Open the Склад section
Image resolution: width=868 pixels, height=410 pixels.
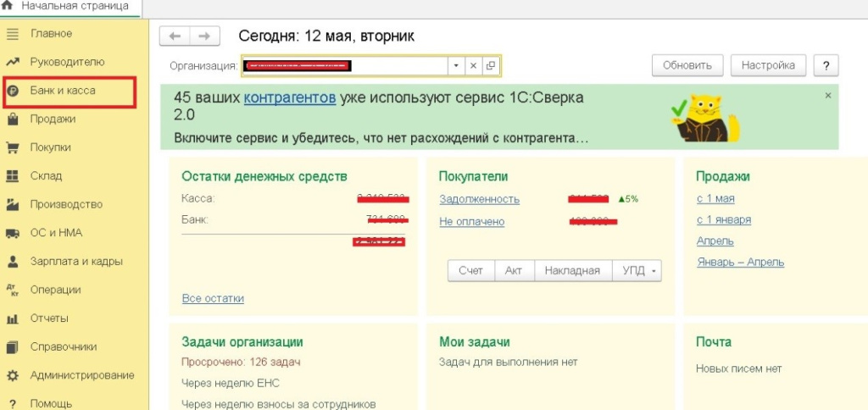(x=46, y=176)
